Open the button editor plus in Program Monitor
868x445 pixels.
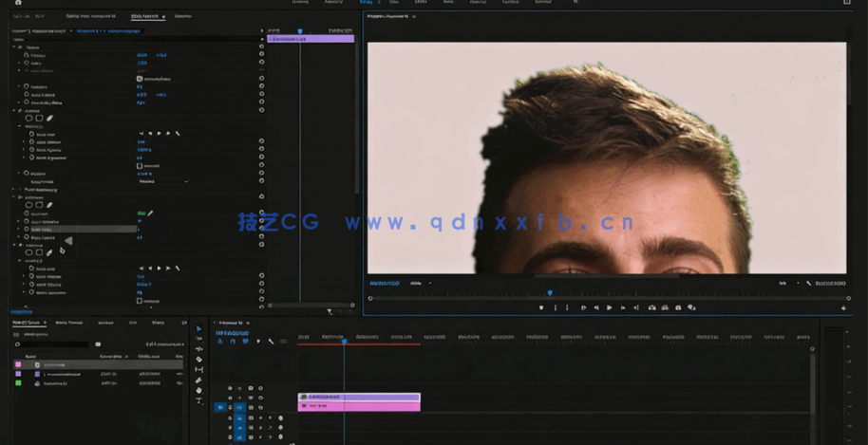[x=843, y=307]
